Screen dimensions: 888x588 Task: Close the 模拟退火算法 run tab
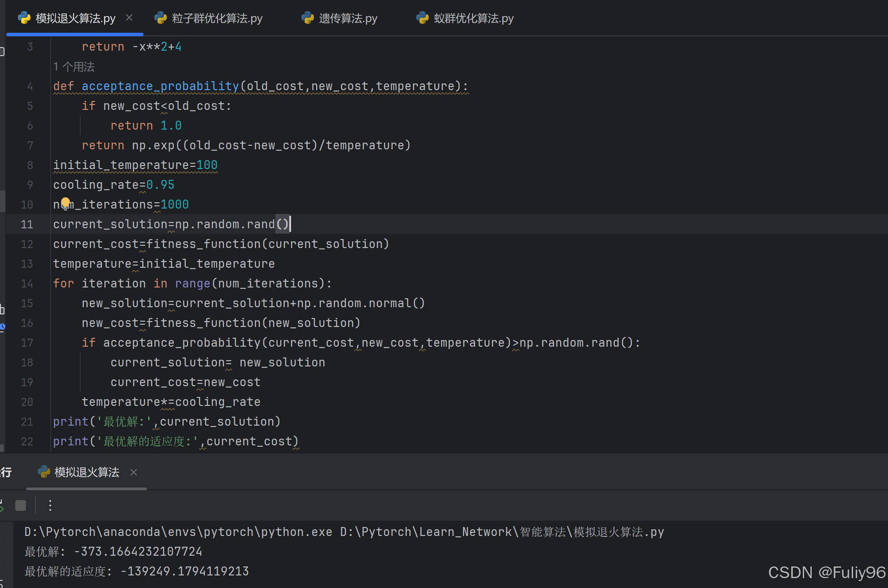(134, 472)
